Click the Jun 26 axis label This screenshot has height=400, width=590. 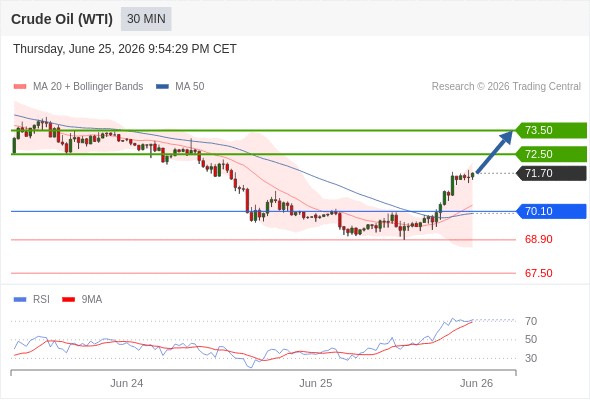476,383
